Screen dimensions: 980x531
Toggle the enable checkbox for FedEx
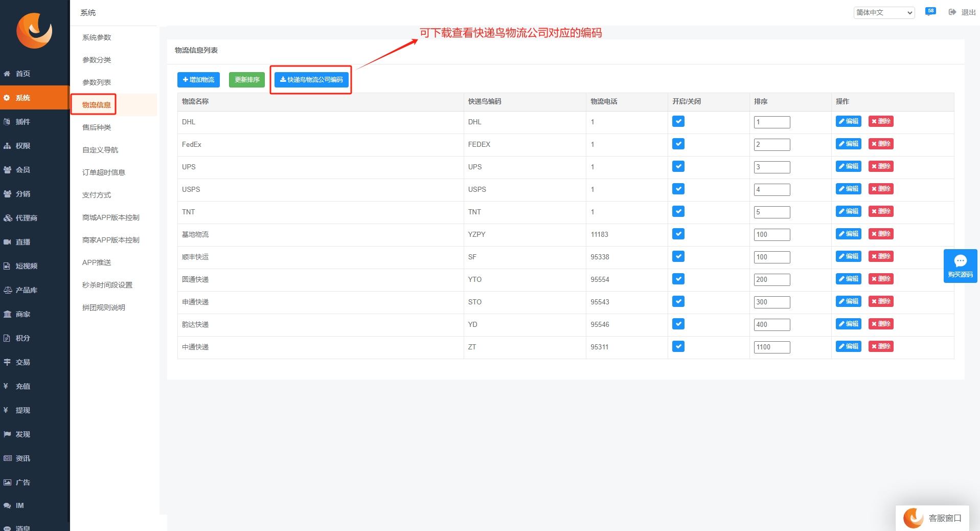click(x=678, y=144)
